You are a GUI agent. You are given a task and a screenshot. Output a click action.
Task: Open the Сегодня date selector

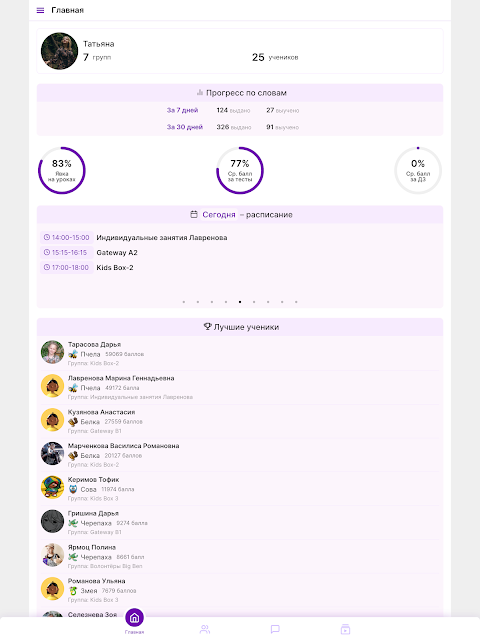tap(219, 215)
